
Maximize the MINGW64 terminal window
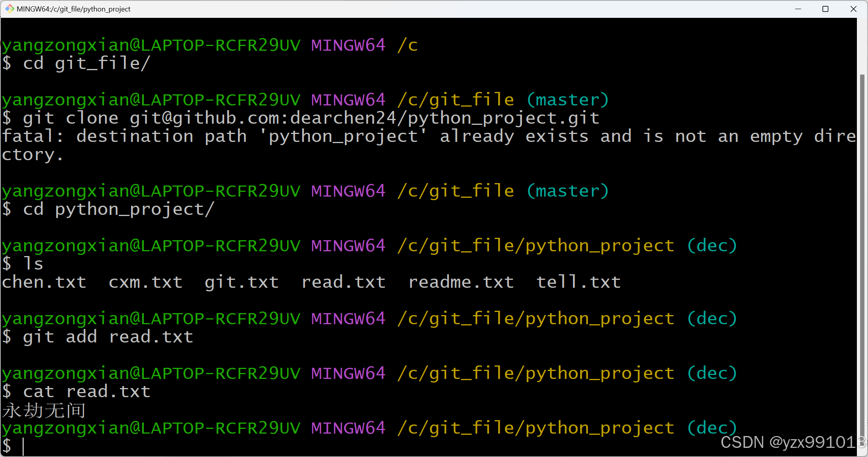click(x=825, y=9)
